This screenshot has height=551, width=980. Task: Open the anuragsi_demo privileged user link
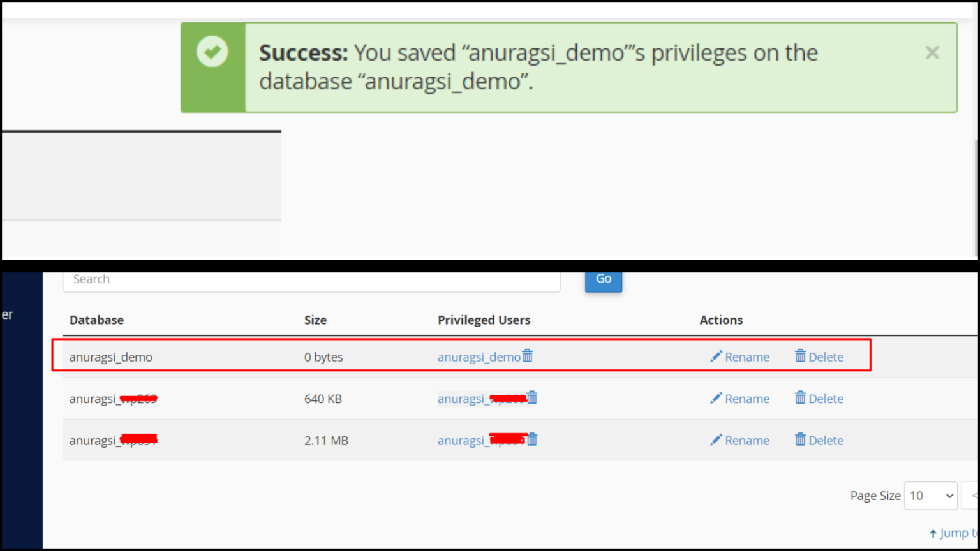479,356
